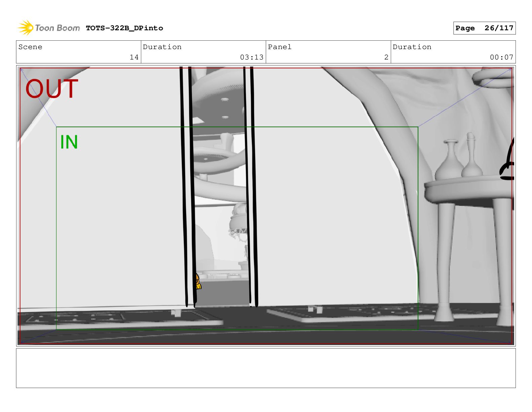Screen dimensions: 532x412
Task: Click the Scene header label
Action: pos(30,47)
